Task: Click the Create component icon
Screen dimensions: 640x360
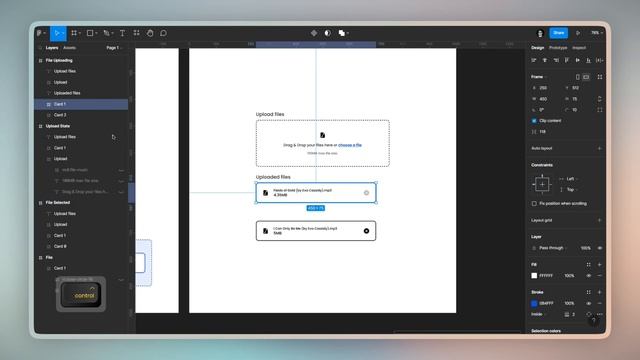Action: (314, 33)
